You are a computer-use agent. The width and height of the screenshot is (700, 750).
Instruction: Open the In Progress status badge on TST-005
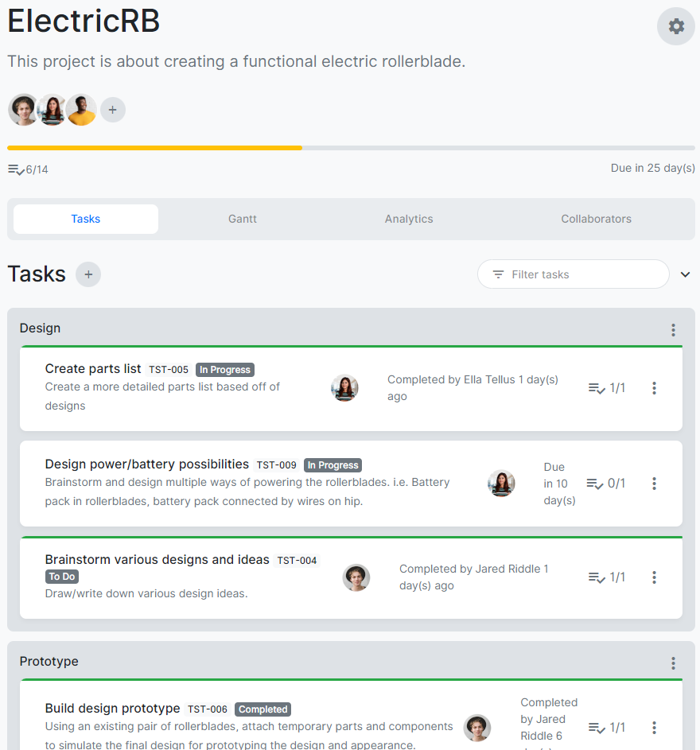pyautogui.click(x=225, y=370)
